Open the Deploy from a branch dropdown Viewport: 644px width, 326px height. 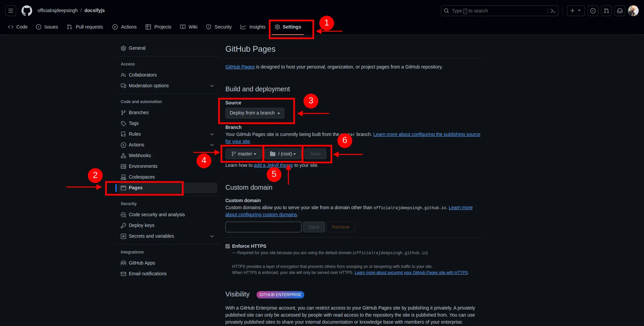point(254,113)
